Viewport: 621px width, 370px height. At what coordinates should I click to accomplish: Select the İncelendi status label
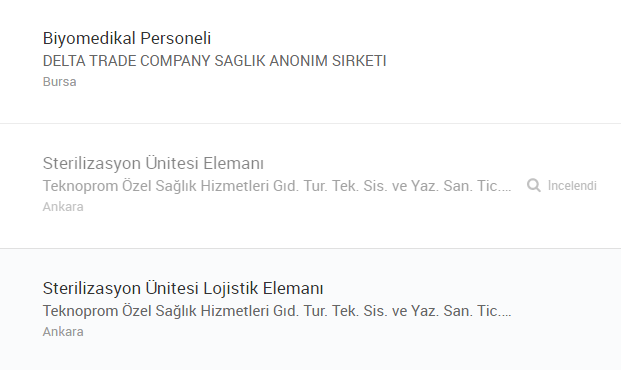[572, 185]
